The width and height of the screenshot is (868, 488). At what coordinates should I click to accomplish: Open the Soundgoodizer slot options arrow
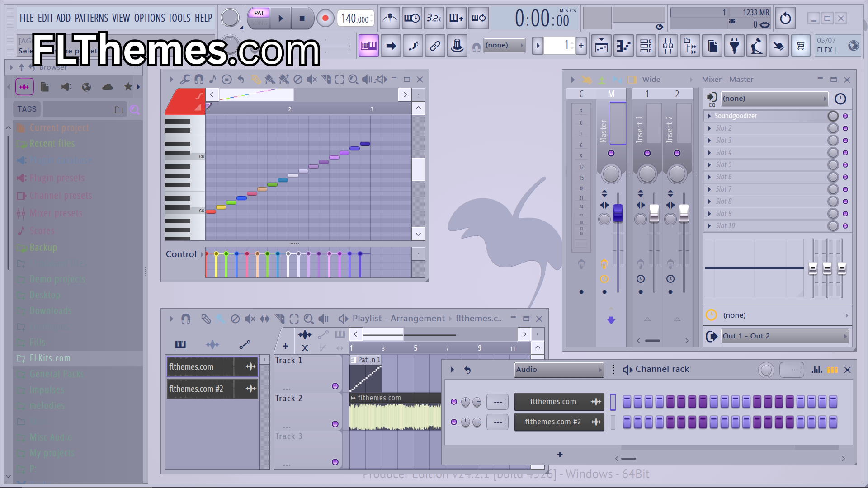tap(709, 116)
